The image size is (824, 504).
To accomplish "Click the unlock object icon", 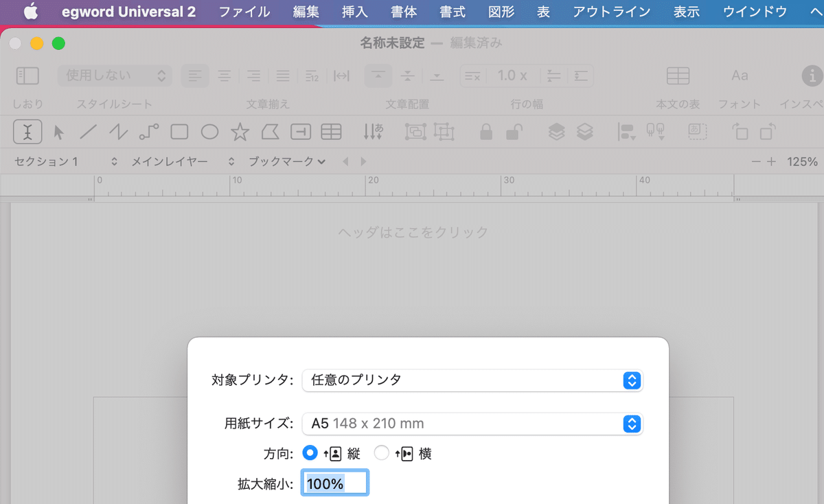I will point(514,131).
